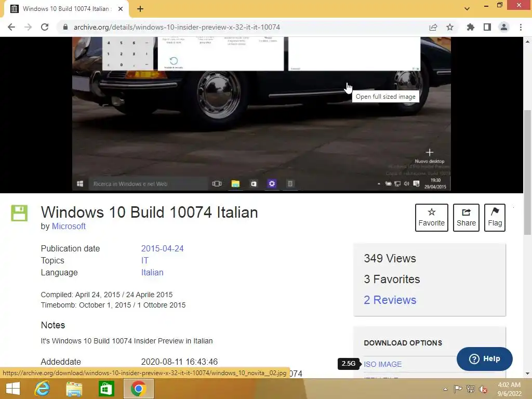Viewport: 532px width, 399px height.
Task: Click the Compiled April 24, 2015 line
Action: point(107,295)
